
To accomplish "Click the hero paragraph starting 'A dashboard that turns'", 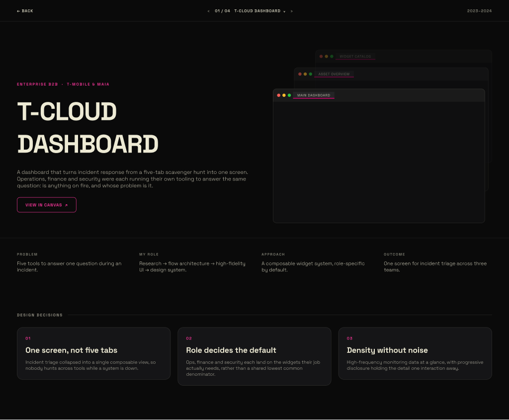I will point(132,179).
